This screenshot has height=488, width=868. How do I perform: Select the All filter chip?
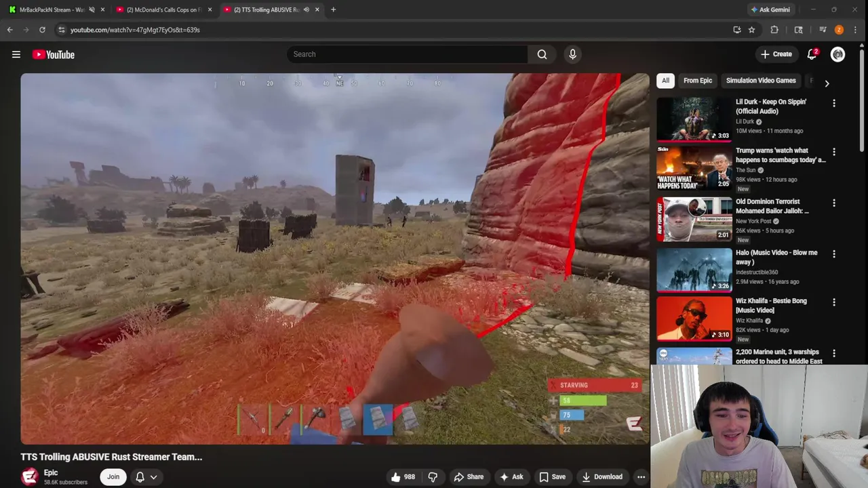click(665, 81)
